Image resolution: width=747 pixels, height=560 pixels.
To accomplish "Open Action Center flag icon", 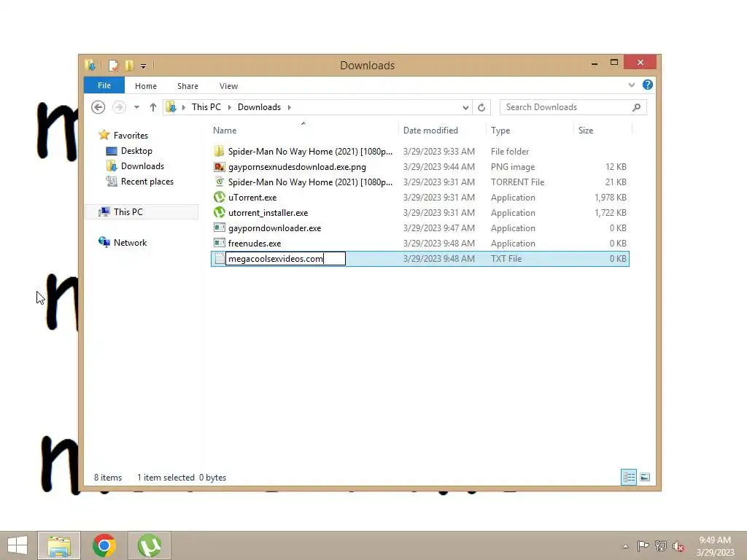I will click(x=643, y=546).
